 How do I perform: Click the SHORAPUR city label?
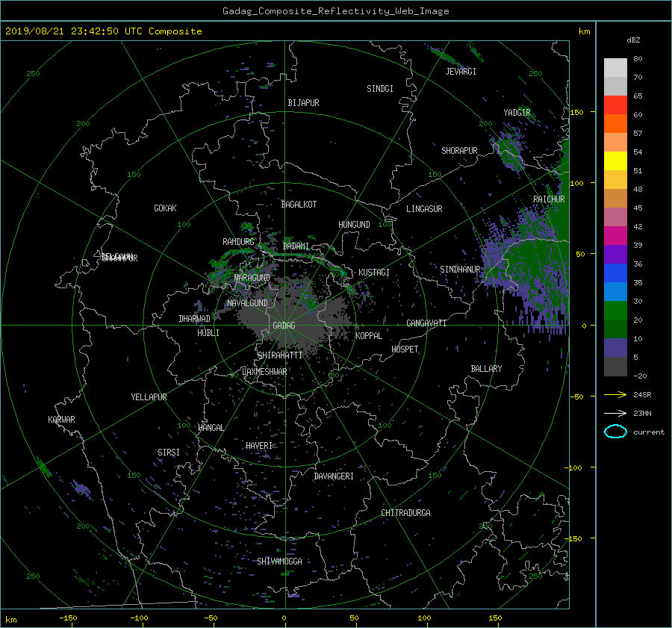pos(459,151)
